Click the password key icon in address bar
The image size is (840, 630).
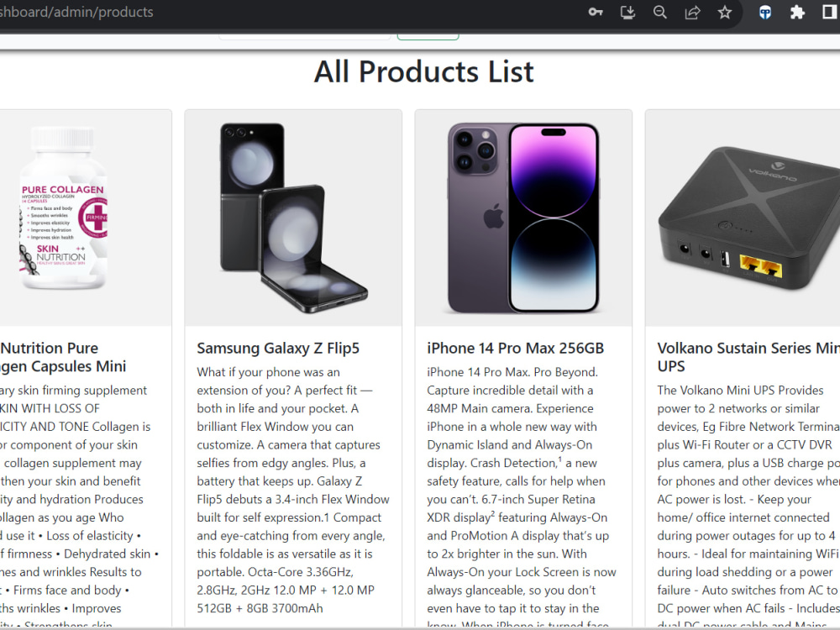click(596, 12)
